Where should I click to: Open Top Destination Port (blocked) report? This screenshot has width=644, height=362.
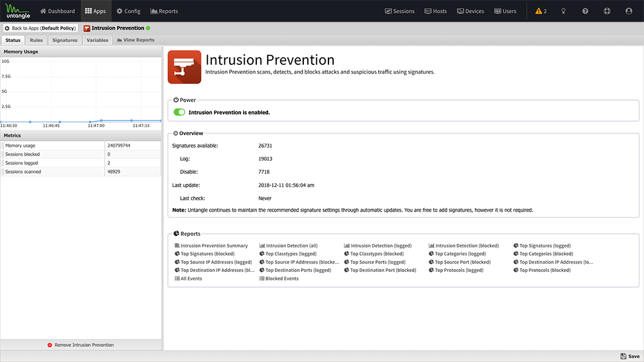381,270
